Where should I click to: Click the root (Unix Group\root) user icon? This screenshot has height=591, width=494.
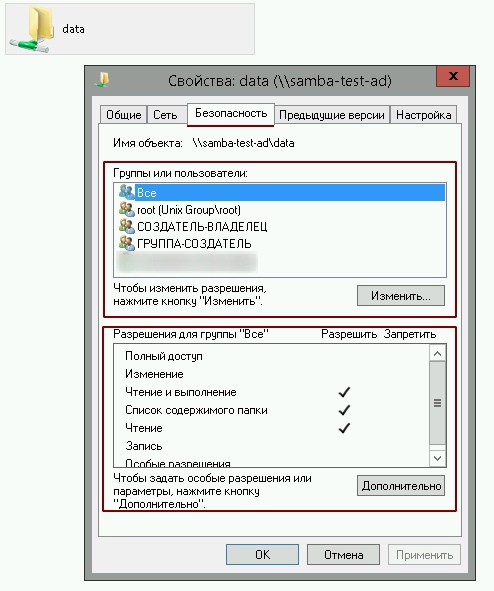click(127, 209)
